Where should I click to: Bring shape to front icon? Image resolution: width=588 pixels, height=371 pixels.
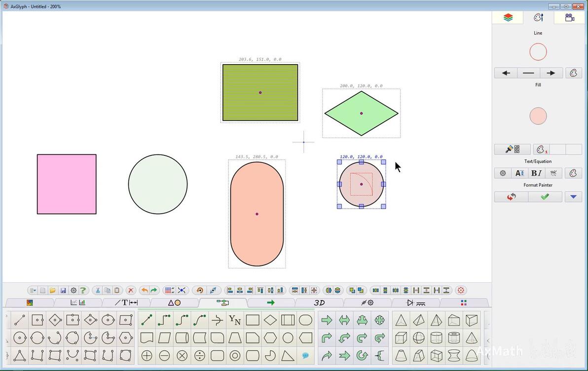point(352,291)
